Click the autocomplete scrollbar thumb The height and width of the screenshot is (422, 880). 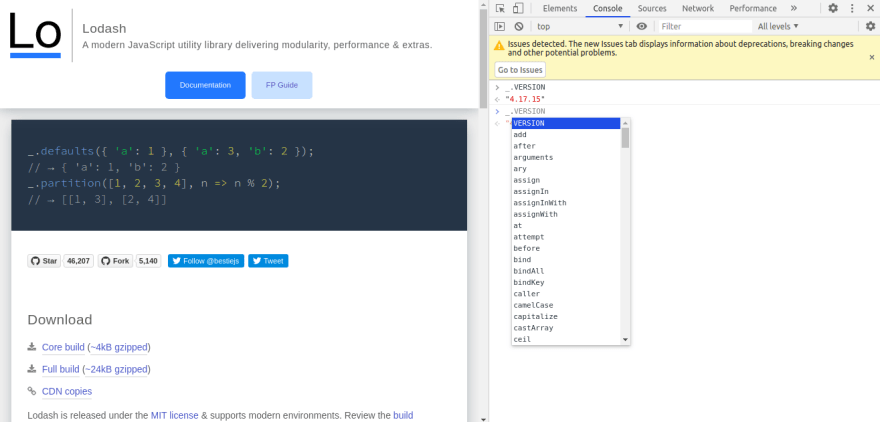coord(626,138)
